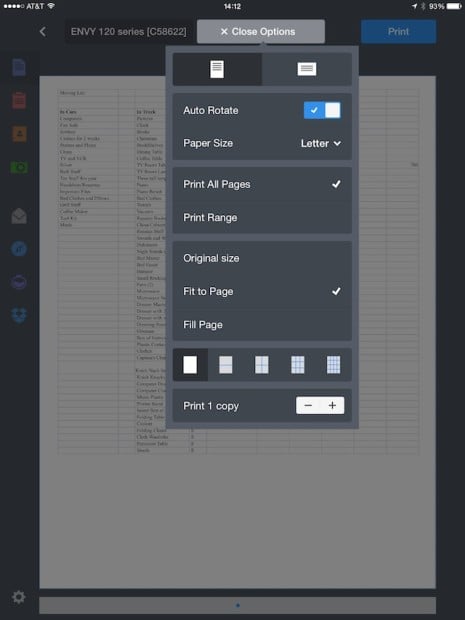Open the documents icon in sidebar
465x620 pixels.
coord(19,67)
